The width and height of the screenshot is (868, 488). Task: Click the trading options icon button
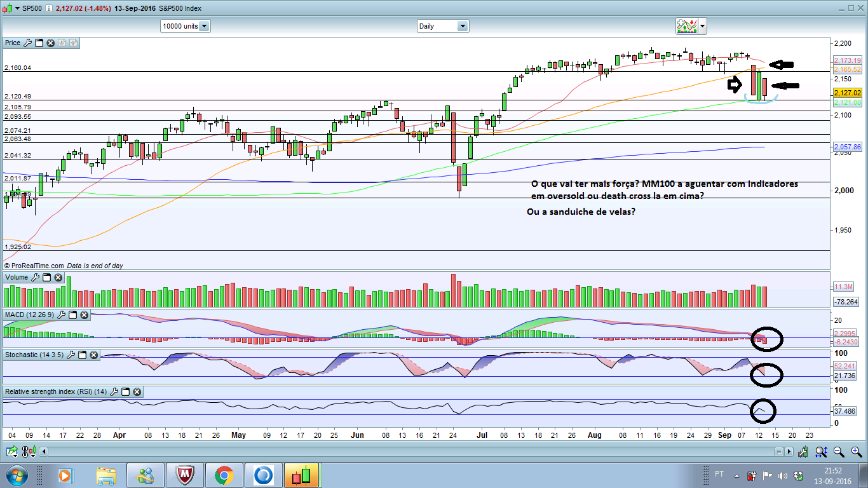pyautogui.click(x=686, y=26)
